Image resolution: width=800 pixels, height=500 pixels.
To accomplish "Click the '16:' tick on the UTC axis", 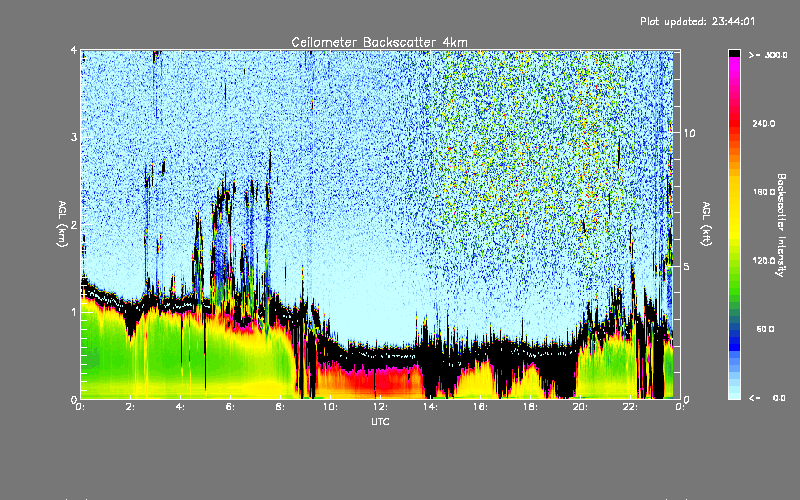I will 480,407.
